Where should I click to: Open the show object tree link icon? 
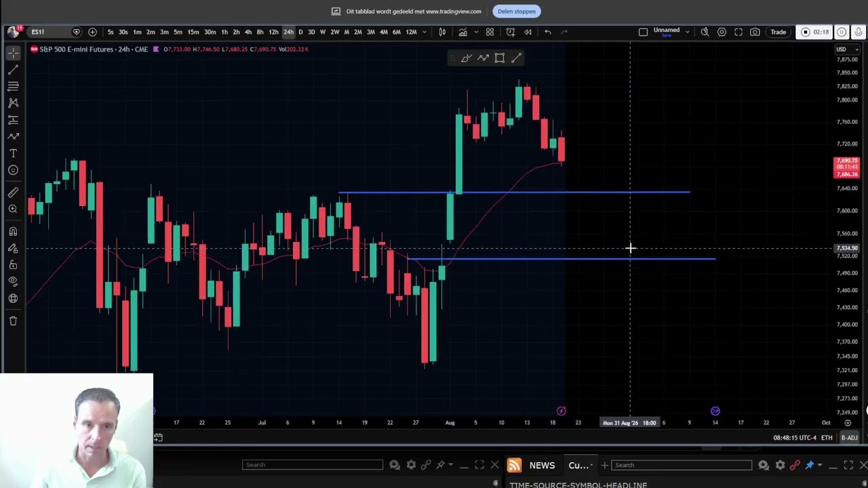coord(13,298)
